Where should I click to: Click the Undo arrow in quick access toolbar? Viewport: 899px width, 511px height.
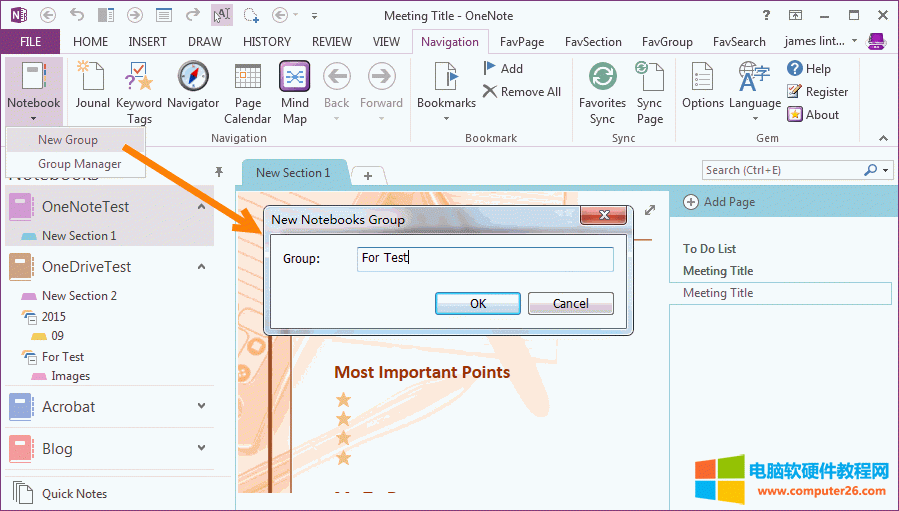click(x=76, y=15)
